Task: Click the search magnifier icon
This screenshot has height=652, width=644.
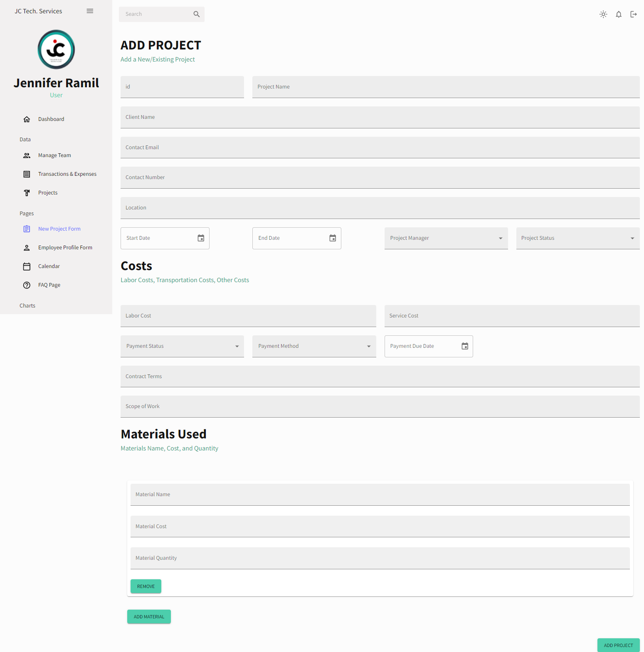Action: point(197,14)
